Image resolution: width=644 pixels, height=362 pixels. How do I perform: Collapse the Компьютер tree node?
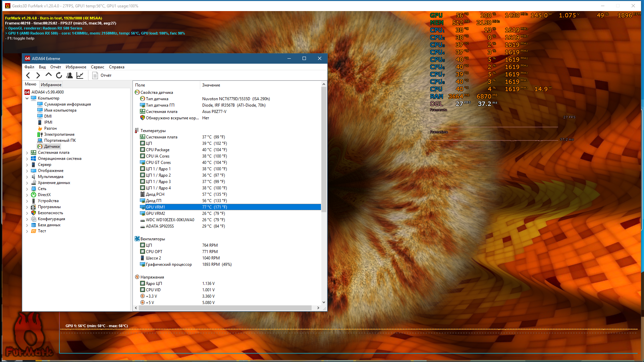(27, 98)
